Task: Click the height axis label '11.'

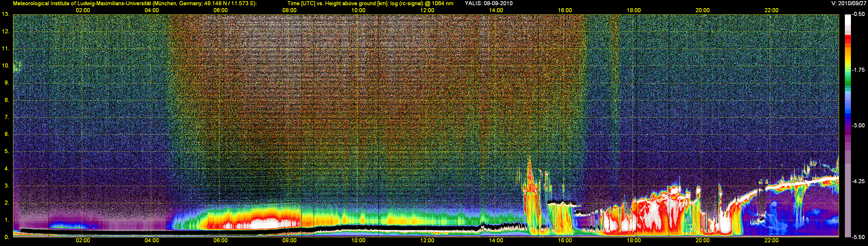Action: [x=5, y=49]
